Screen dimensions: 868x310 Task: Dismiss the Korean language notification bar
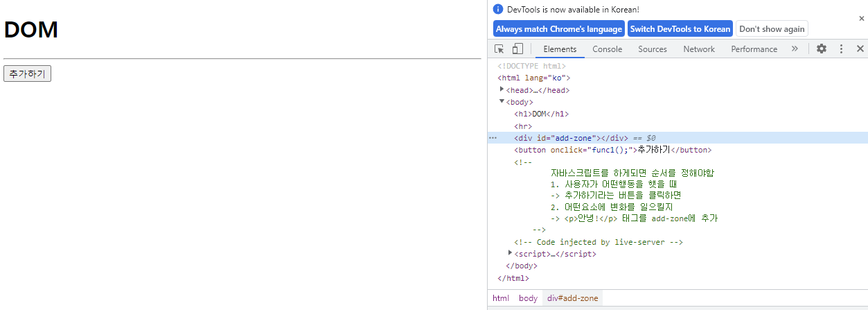pos(861,19)
